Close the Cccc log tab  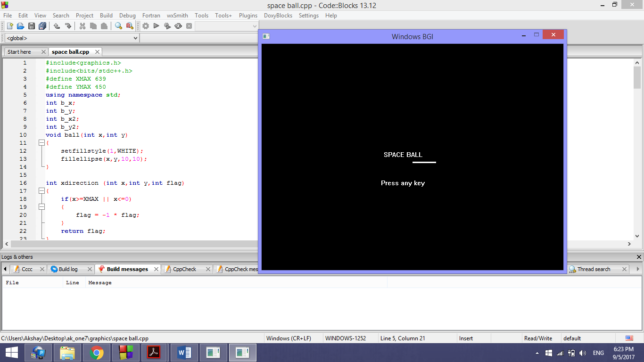tap(41, 269)
